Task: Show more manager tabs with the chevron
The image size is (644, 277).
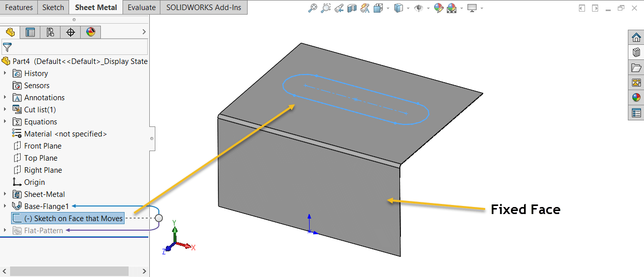Action: (x=144, y=32)
